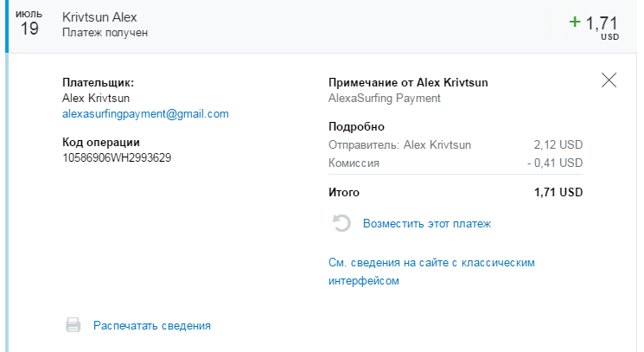Click the июль 19 date block
Image resolution: width=644 pixels, height=352 pixels.
pyautogui.click(x=30, y=23)
